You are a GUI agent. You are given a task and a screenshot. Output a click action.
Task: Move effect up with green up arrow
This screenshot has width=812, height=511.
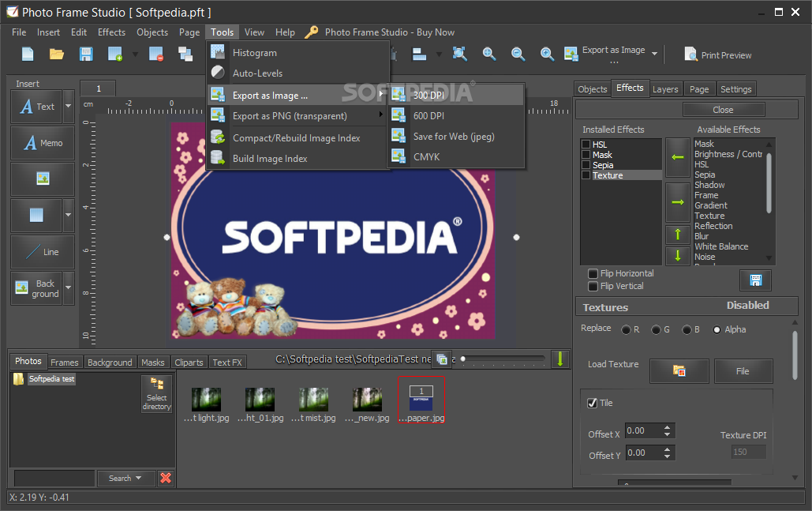click(x=677, y=235)
